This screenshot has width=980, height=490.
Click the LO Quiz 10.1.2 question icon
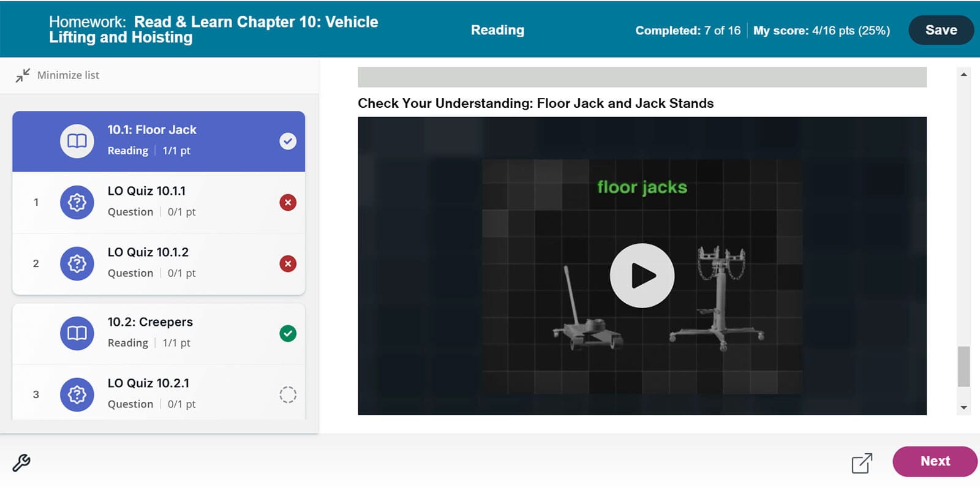click(77, 263)
